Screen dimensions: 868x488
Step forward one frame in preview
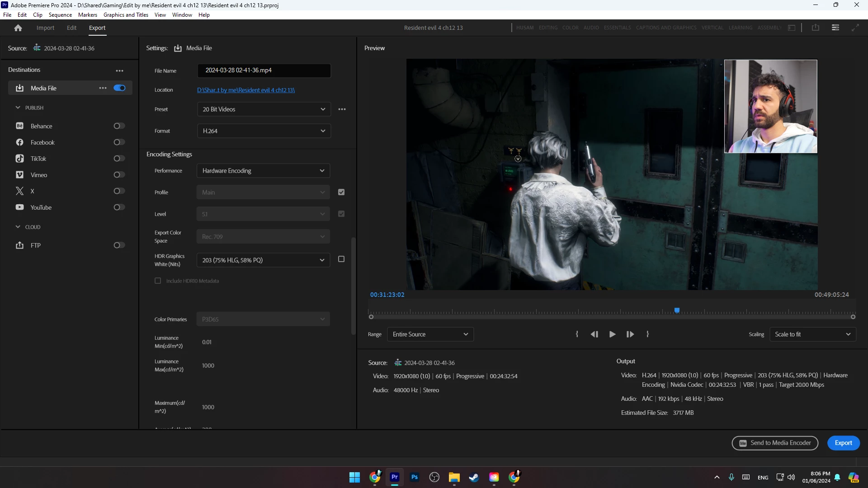(x=630, y=334)
